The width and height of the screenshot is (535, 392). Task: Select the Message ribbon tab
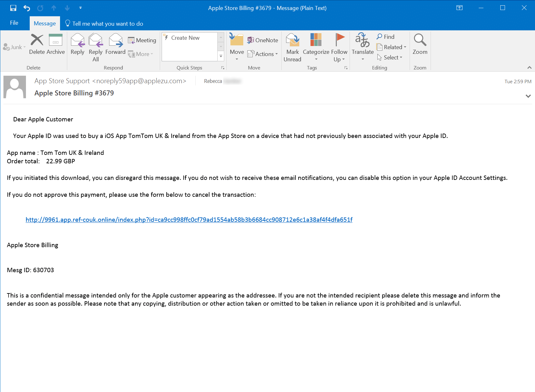pyautogui.click(x=45, y=23)
